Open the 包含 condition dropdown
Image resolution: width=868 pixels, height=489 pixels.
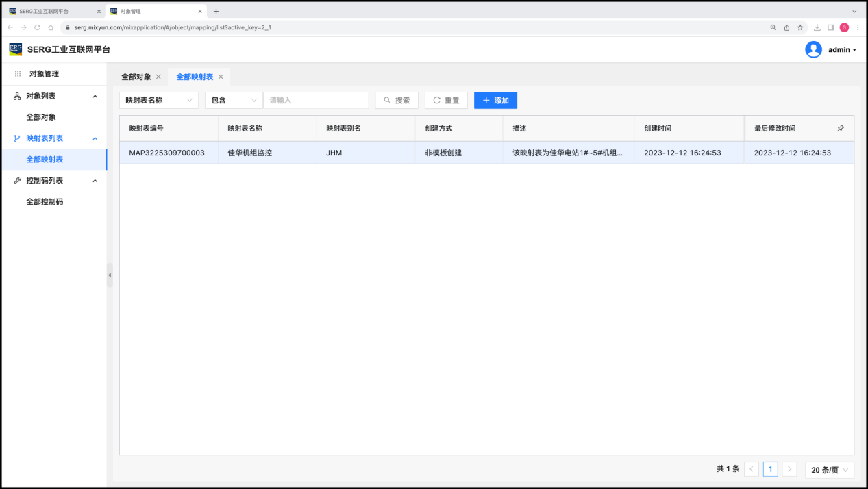pos(234,100)
